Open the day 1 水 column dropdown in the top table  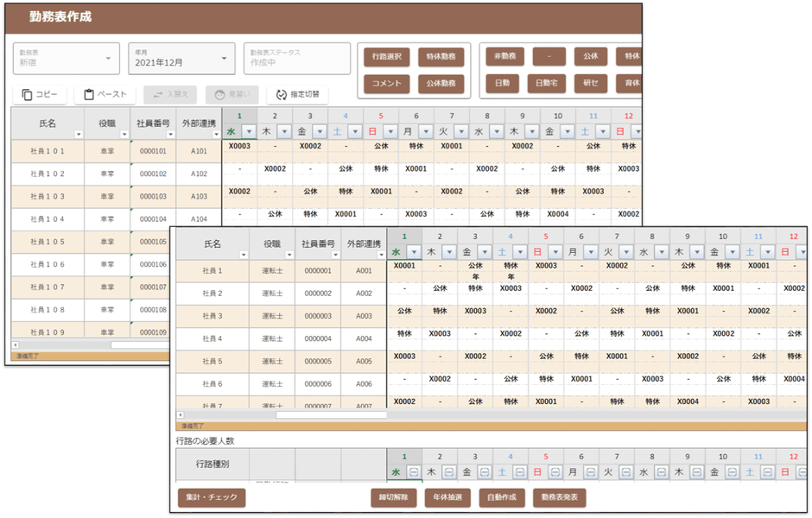coord(248,131)
